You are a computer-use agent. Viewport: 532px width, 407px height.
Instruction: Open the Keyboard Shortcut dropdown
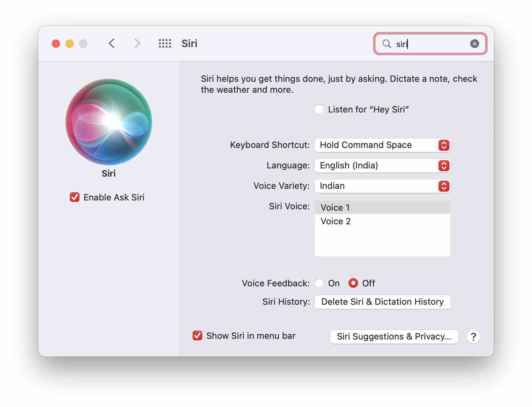(382, 145)
